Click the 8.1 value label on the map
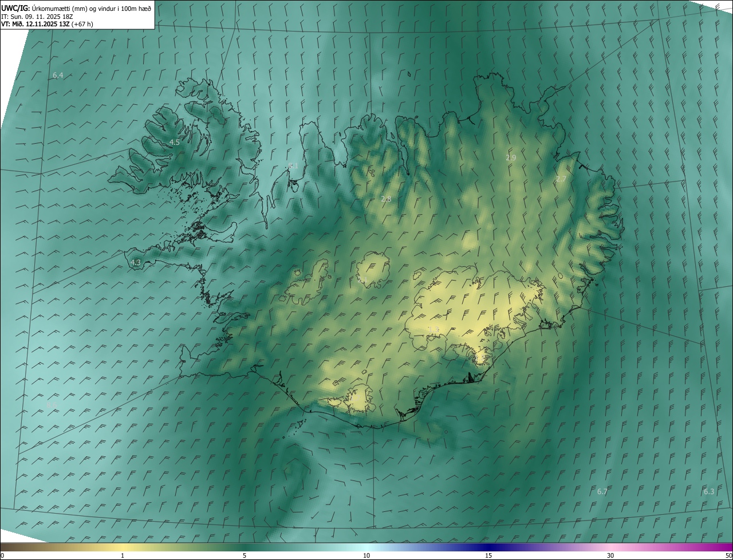The width and height of the screenshot is (733, 560). pyautogui.click(x=293, y=165)
